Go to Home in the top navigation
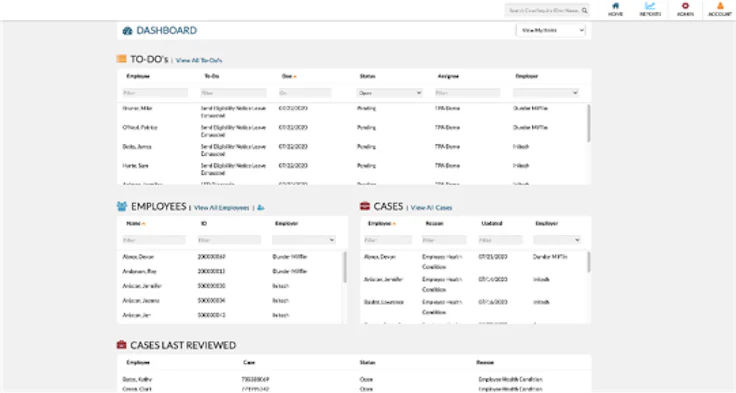 click(x=615, y=9)
